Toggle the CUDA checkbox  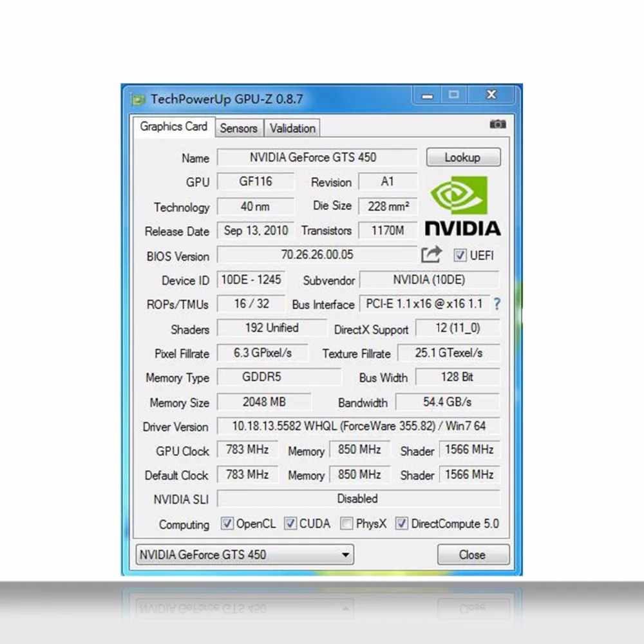pos(290,523)
